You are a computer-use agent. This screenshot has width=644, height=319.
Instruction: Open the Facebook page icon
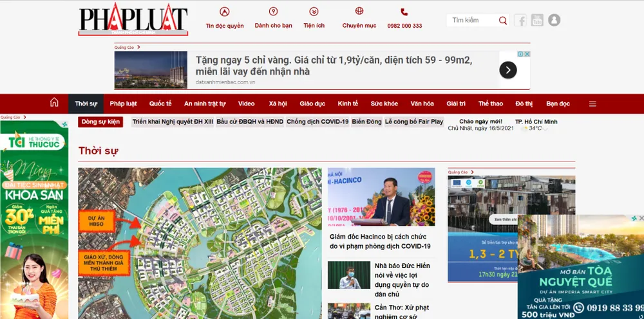520,21
